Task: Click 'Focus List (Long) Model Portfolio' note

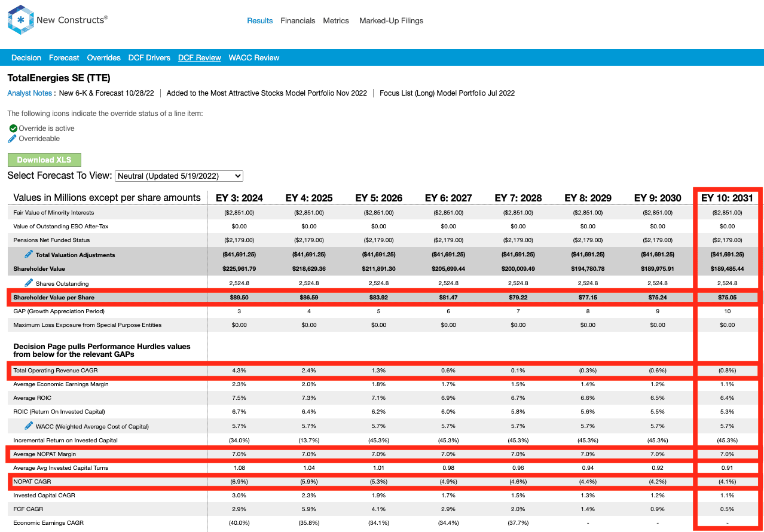Action: click(447, 93)
